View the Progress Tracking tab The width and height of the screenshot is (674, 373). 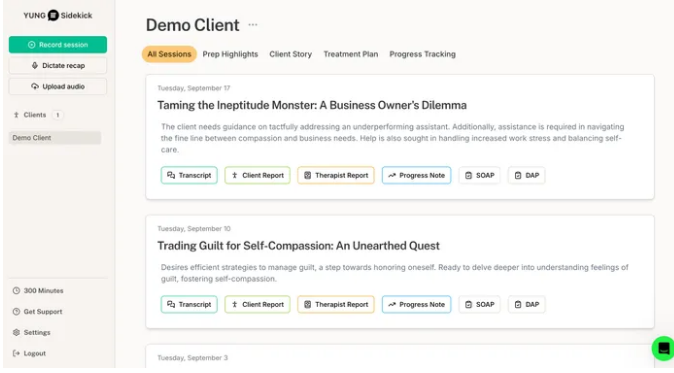(423, 54)
